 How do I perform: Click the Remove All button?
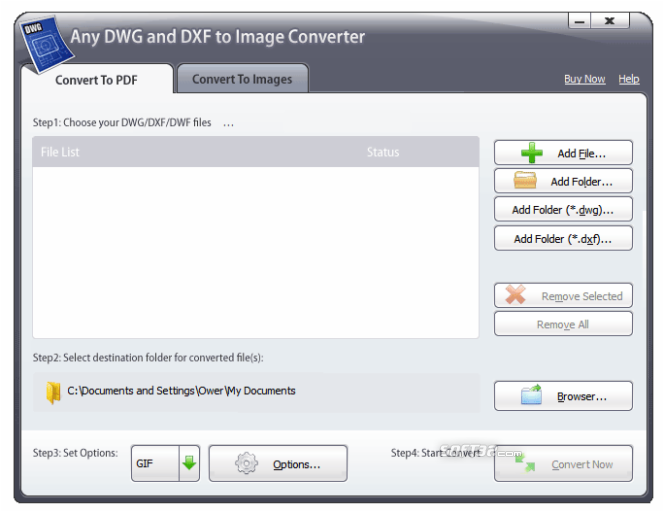(x=563, y=324)
